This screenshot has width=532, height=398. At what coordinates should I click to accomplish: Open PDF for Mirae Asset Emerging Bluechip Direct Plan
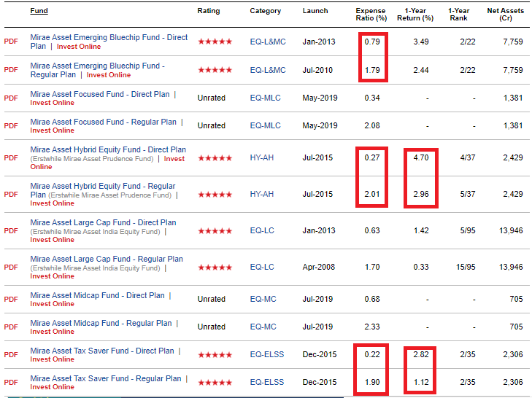[11, 42]
